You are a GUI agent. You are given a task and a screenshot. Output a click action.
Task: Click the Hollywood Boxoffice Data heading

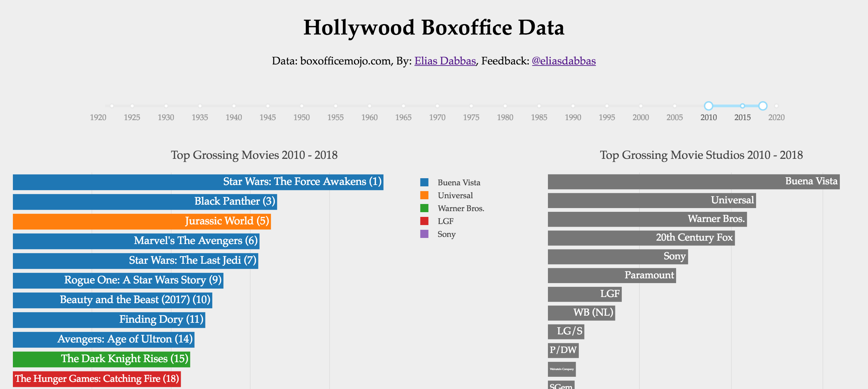[x=434, y=27]
